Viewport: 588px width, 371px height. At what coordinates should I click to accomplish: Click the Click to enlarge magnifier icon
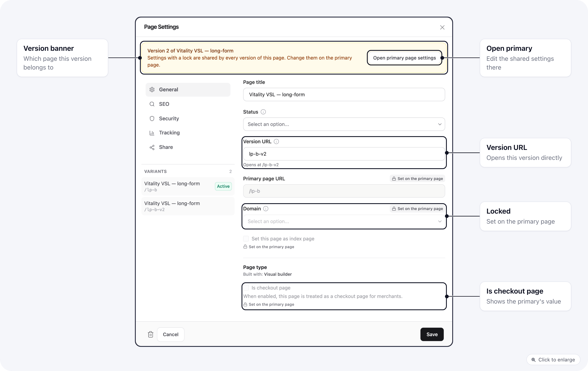click(533, 360)
